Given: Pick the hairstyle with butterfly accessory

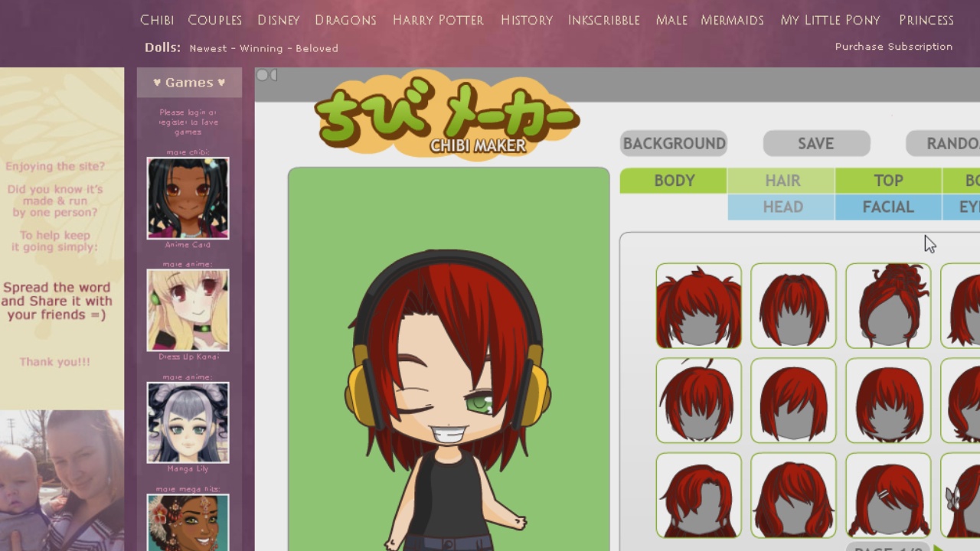Looking at the screenshot, I should 961,495.
